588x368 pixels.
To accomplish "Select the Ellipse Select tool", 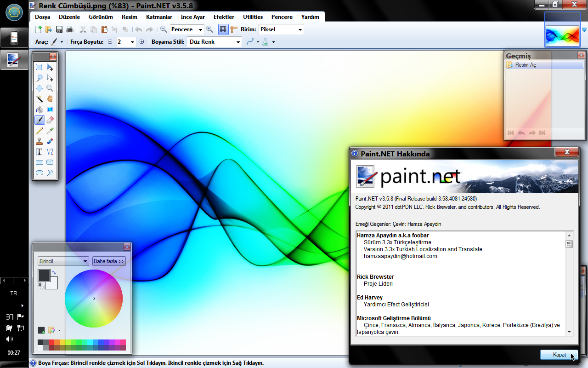I will point(40,88).
